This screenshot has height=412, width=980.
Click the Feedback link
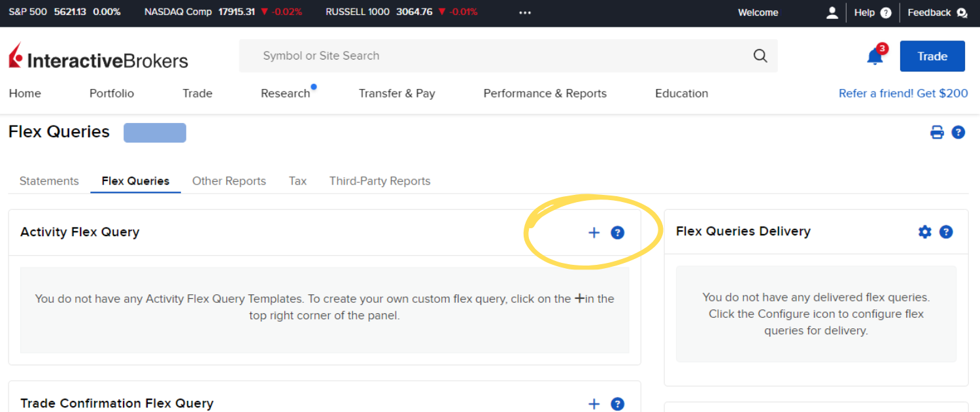point(929,12)
